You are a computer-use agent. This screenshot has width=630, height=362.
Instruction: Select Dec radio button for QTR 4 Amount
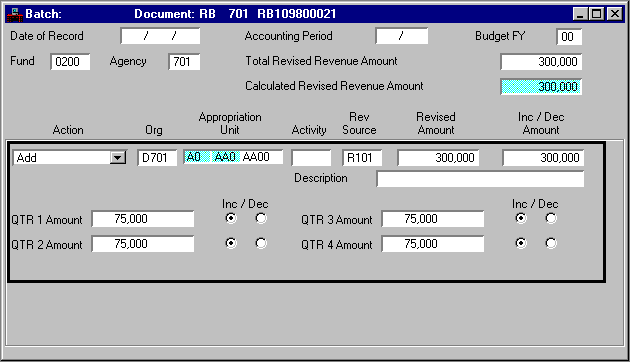551,243
